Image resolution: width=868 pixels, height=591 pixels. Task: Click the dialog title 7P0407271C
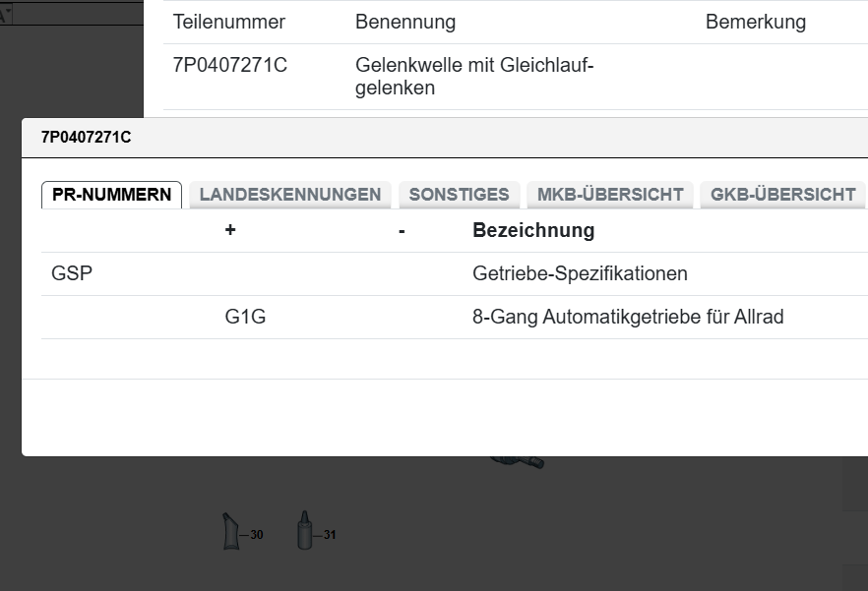pos(86,138)
